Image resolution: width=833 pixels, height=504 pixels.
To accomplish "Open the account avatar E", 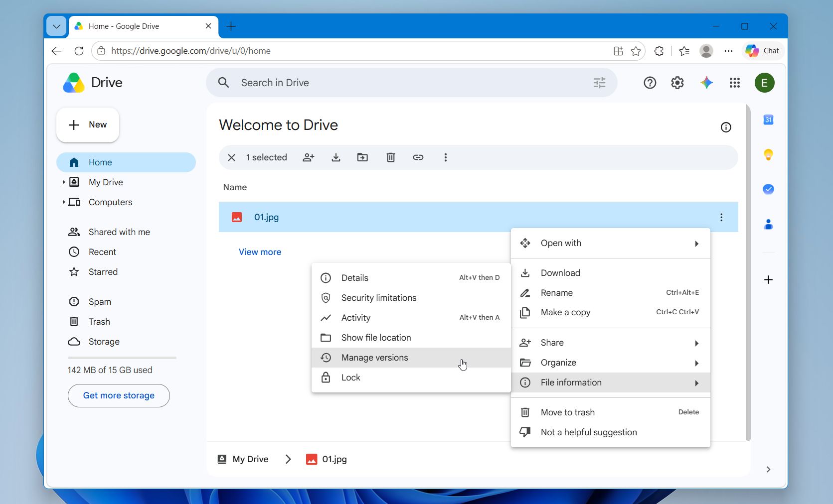I will click(x=765, y=83).
